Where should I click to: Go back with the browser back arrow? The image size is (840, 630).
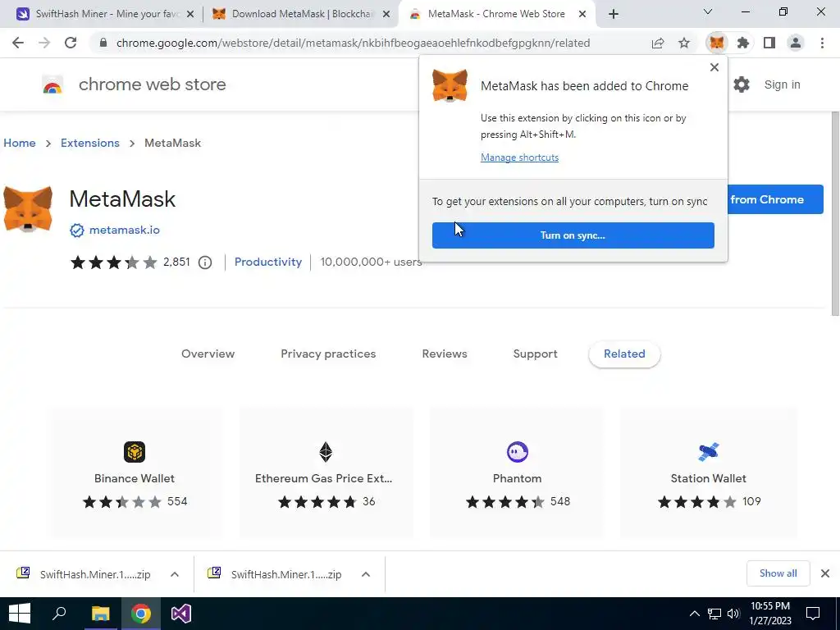coord(18,43)
